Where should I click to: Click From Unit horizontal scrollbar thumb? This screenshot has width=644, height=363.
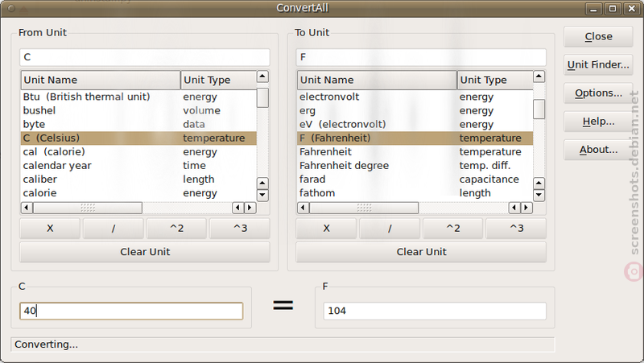(x=88, y=208)
